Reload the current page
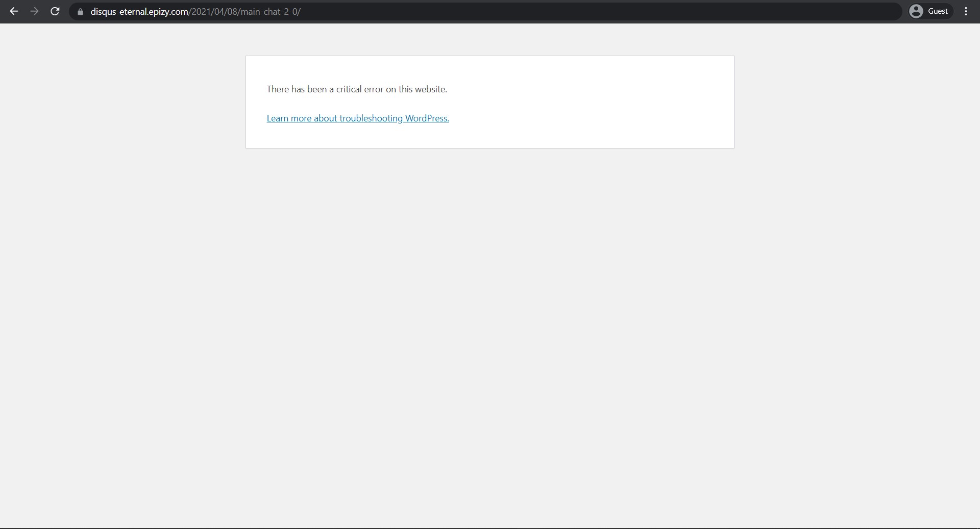Screen dimensions: 980x529 coord(55,11)
